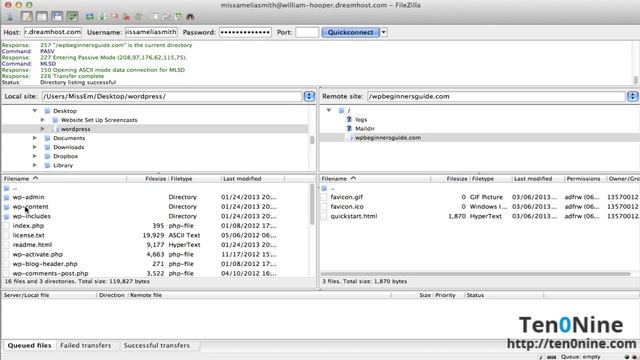
Task: Select wp-comments-post.php in the local file list
Action: (x=50, y=273)
